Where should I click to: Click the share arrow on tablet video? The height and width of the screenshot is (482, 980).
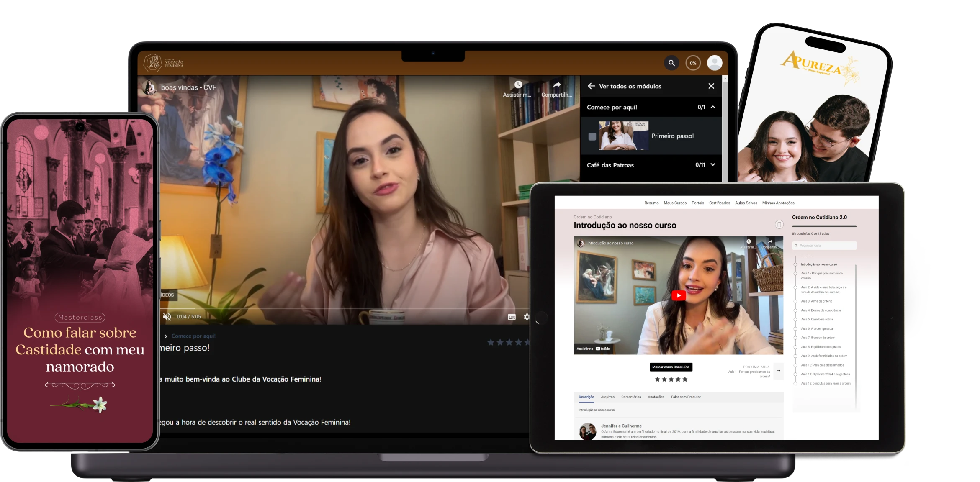point(770,241)
